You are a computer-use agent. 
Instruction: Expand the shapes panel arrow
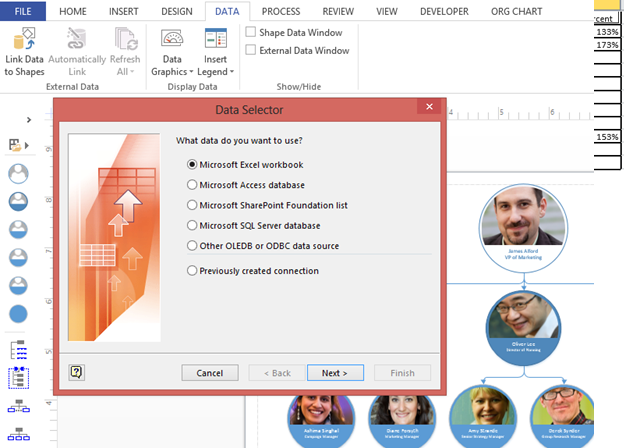pos(29,120)
